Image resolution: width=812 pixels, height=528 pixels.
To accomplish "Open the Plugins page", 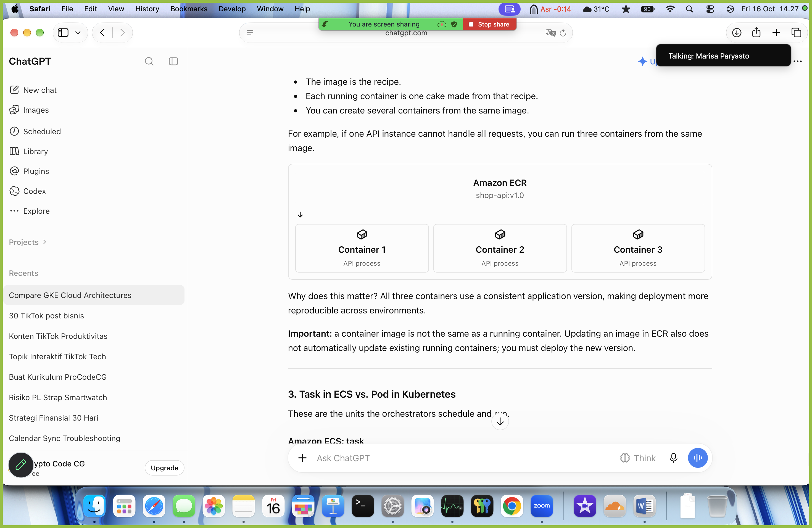I will pos(29,171).
